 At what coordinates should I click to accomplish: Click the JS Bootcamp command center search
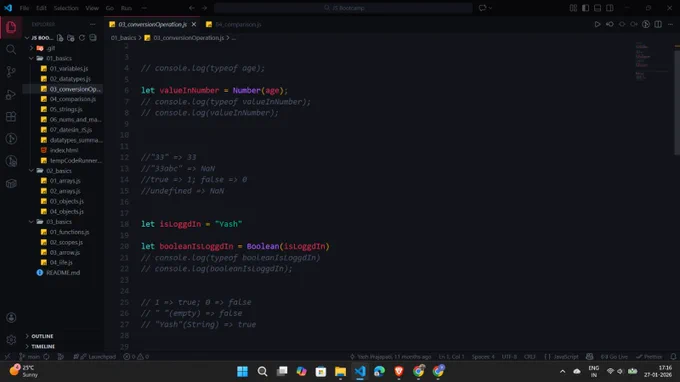(x=343, y=8)
